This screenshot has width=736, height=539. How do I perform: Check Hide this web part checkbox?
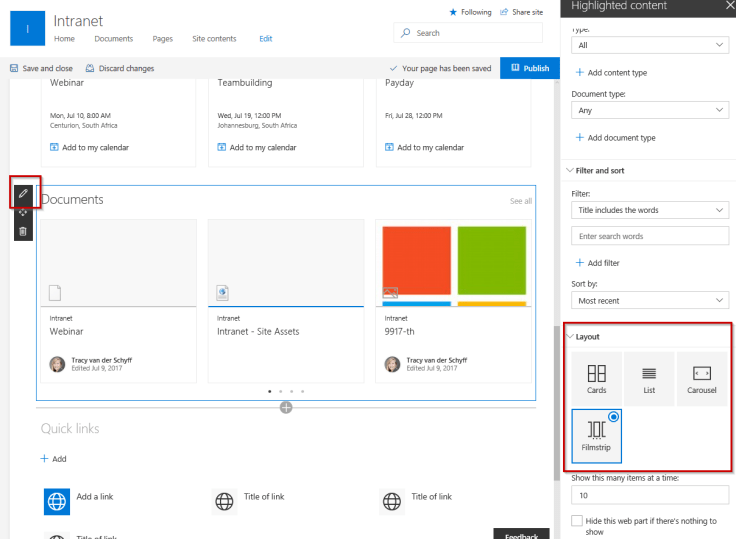tap(576, 521)
